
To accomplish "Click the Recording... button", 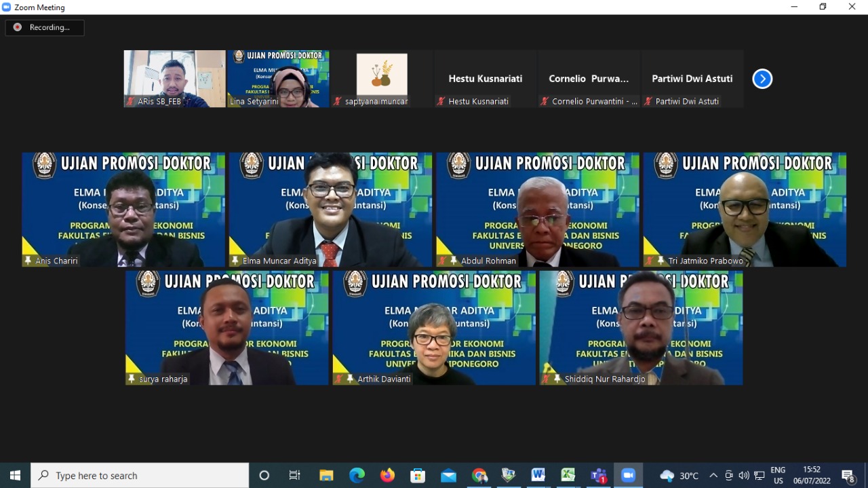I will 44,28.
